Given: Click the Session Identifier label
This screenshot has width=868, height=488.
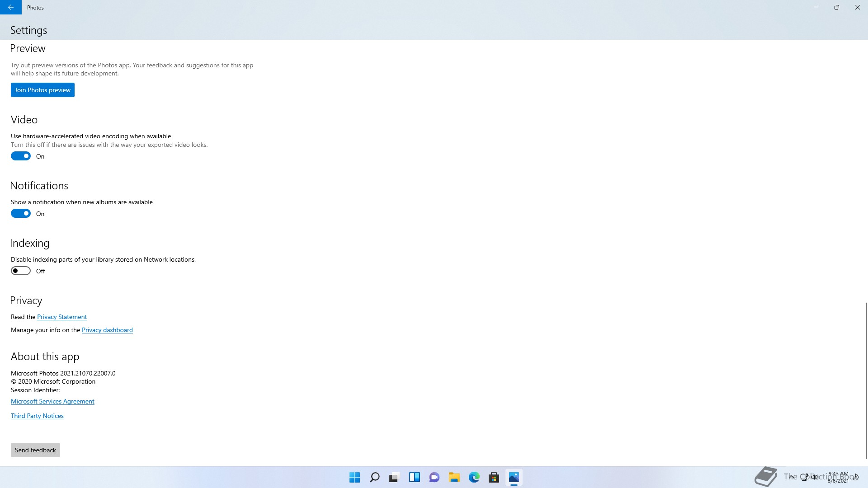Looking at the screenshot, I should 35,390.
